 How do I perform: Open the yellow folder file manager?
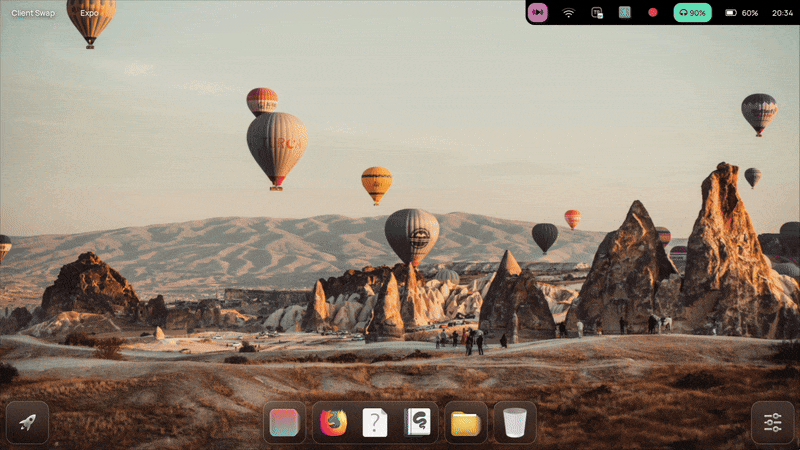(x=465, y=423)
